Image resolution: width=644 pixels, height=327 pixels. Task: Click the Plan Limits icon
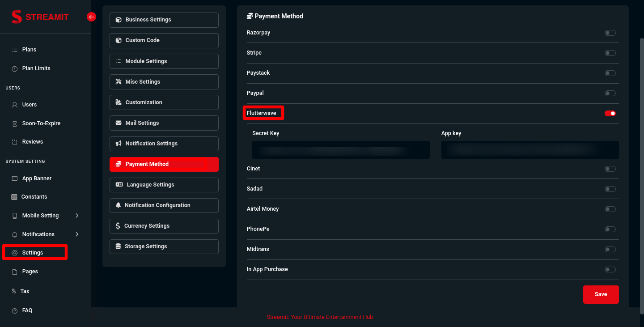(14, 68)
